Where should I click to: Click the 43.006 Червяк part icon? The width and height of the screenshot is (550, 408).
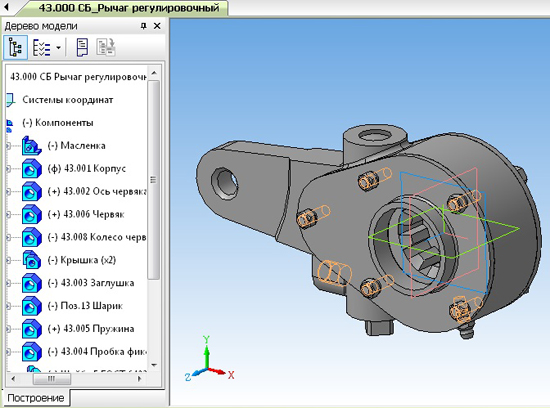(32, 214)
